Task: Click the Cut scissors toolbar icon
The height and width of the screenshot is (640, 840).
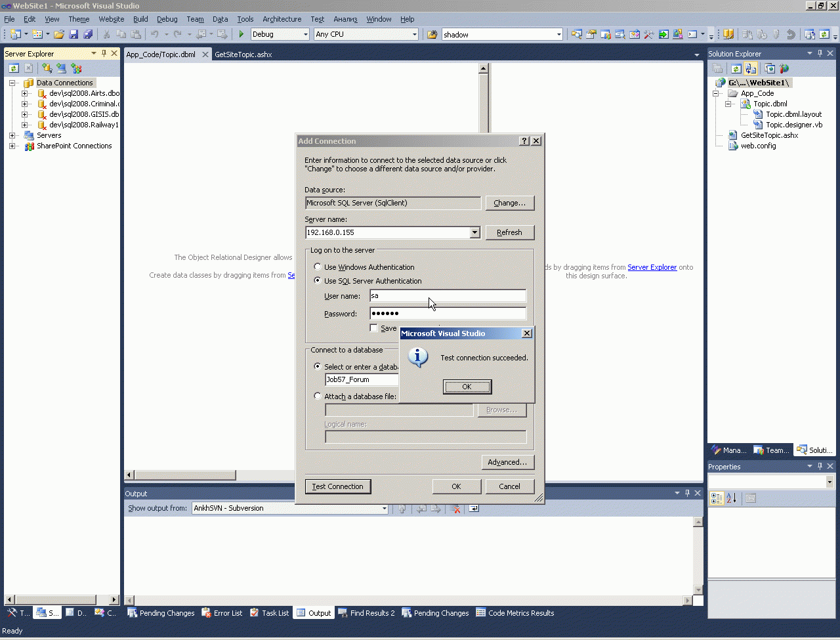Action: 106,34
